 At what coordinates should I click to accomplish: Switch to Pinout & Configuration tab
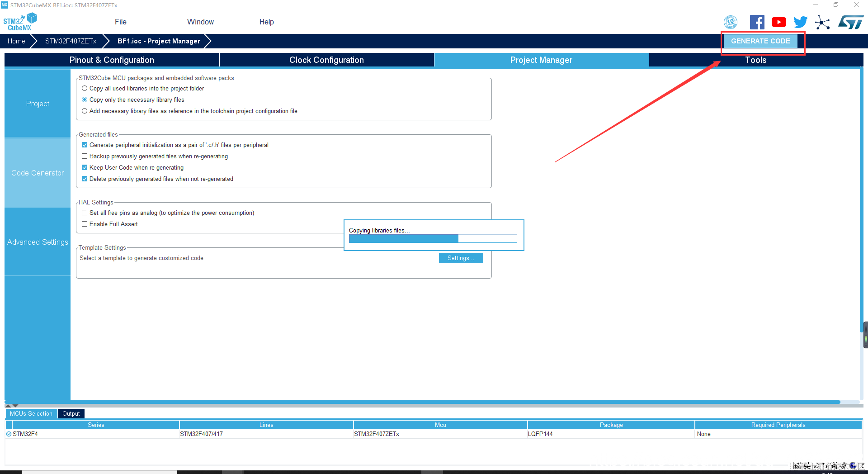pos(112,60)
